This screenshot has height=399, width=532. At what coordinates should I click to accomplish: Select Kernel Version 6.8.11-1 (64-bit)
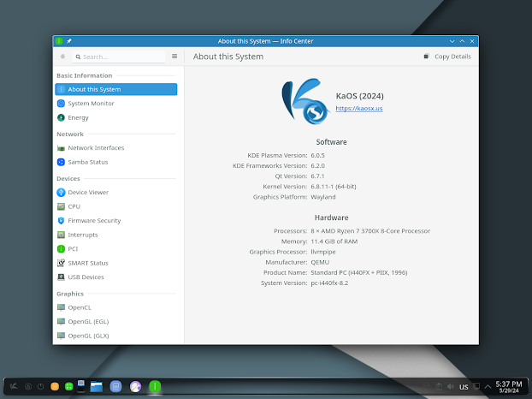[334, 187]
